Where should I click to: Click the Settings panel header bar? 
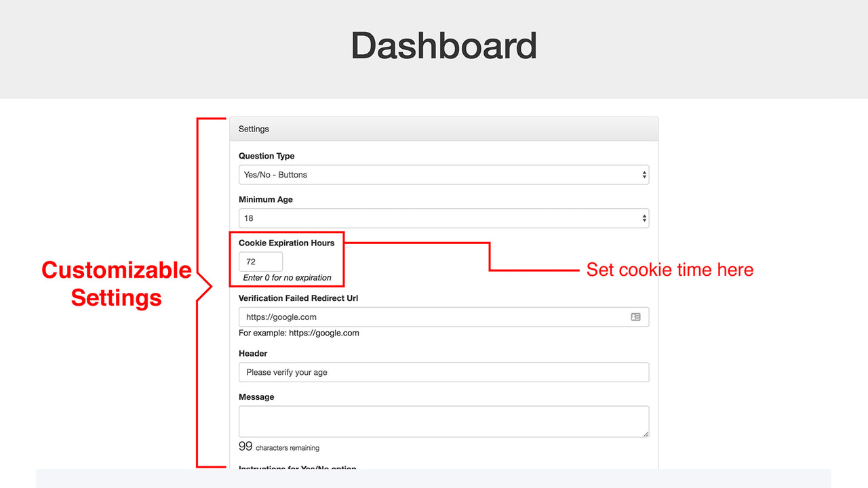[443, 128]
